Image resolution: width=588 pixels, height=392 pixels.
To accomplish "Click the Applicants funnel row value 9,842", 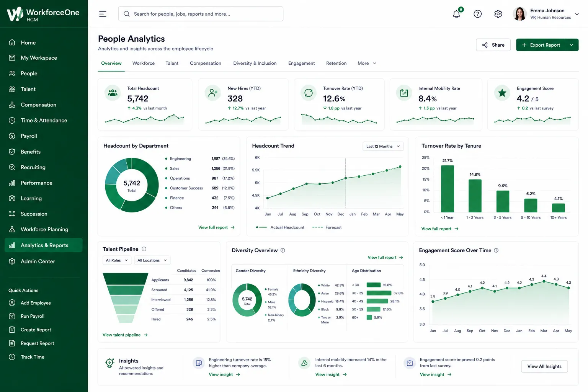I will point(188,280).
